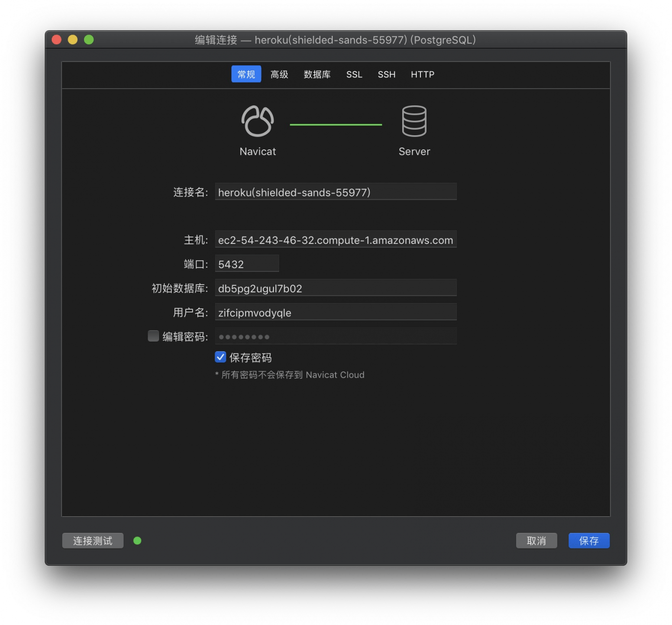Click the 保存 button
This screenshot has width=672, height=625.
tap(589, 541)
